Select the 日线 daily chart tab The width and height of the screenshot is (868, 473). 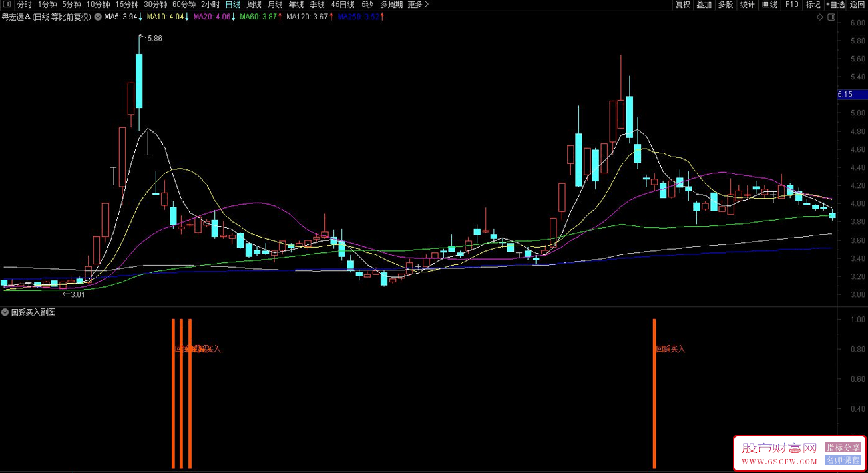point(233,4)
